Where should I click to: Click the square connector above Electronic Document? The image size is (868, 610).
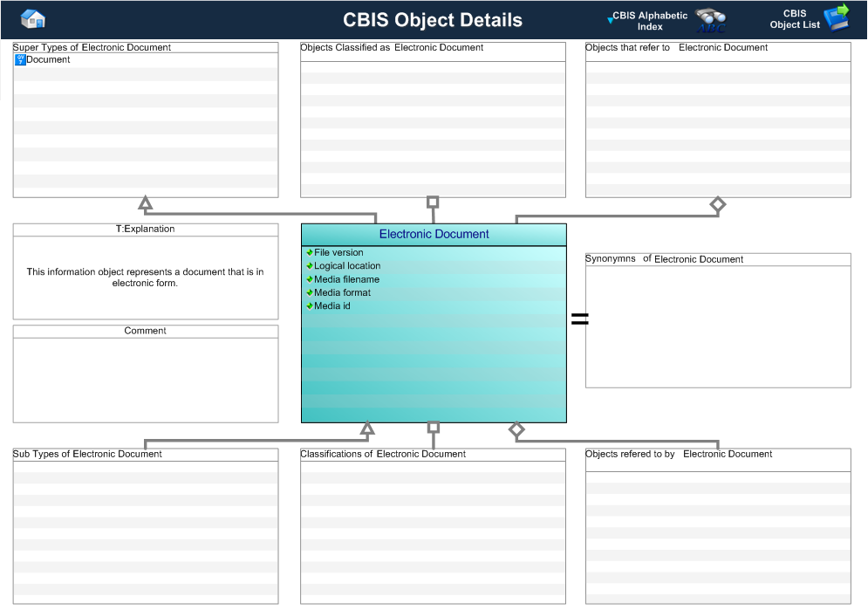pyautogui.click(x=433, y=202)
